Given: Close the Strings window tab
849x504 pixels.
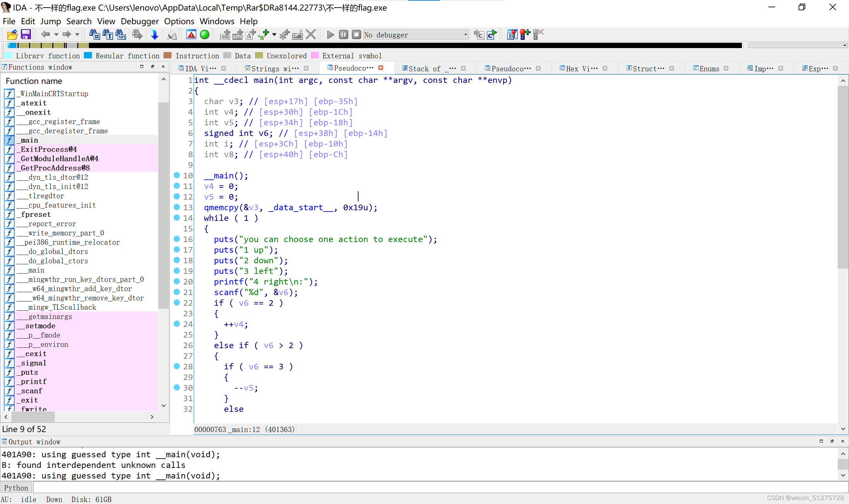Looking at the screenshot, I should (x=306, y=68).
